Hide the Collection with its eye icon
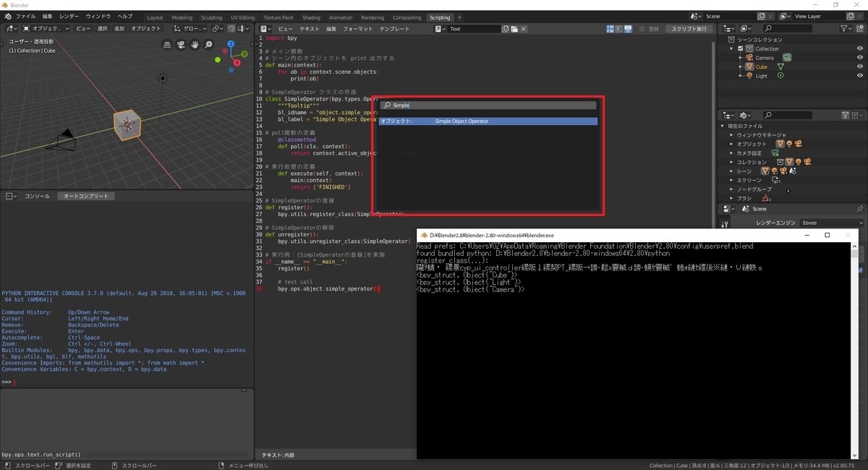 pos(860,48)
